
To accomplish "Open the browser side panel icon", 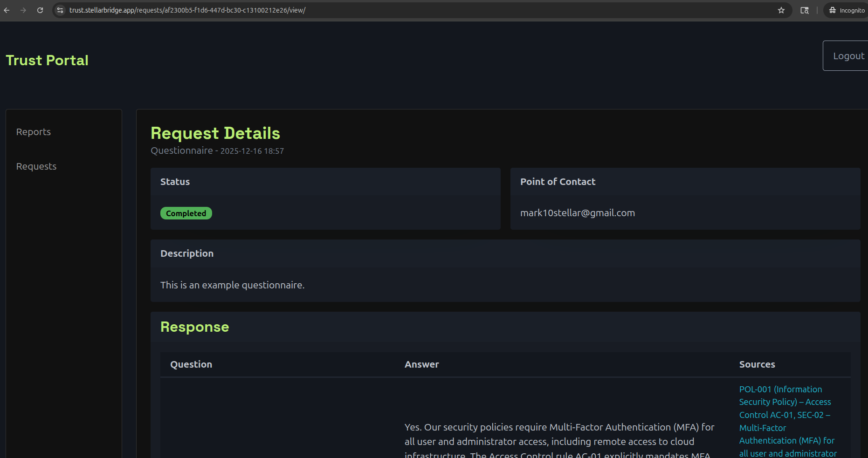I will point(805,10).
